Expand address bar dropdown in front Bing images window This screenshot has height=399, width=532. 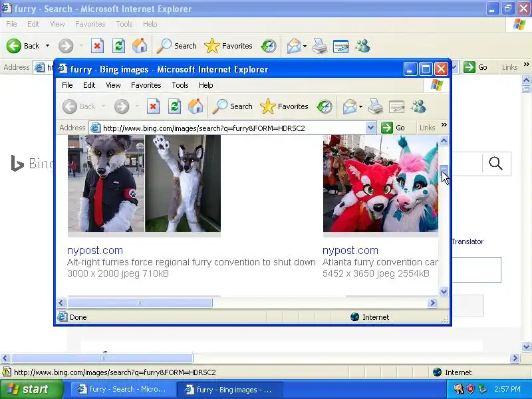371,128
